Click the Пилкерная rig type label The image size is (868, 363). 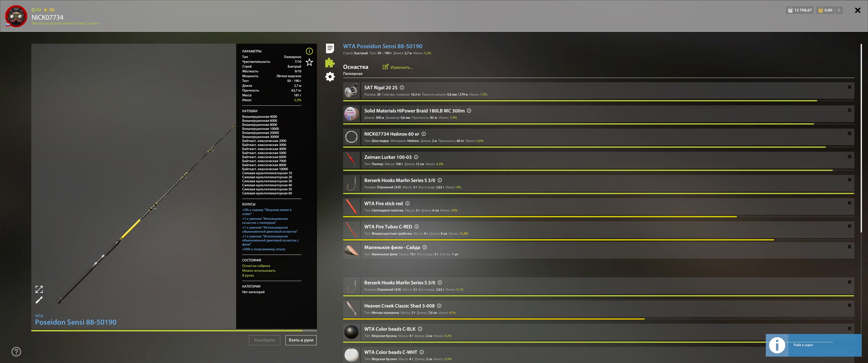(x=353, y=73)
